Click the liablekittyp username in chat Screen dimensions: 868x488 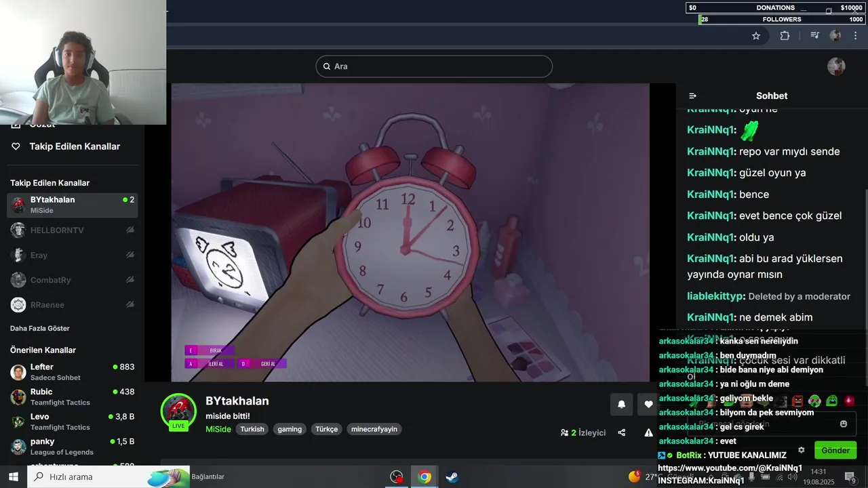tap(716, 296)
